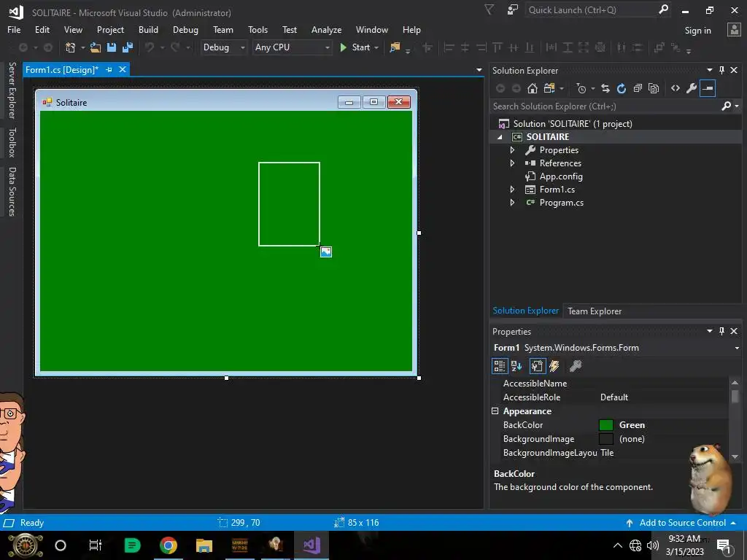747x560 pixels.
Task: Click Add to Source Control in the status bar
Action: [x=682, y=522]
